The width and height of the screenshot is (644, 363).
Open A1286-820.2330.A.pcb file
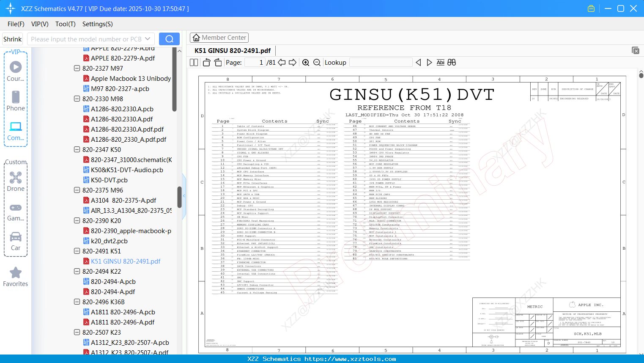coord(122,109)
